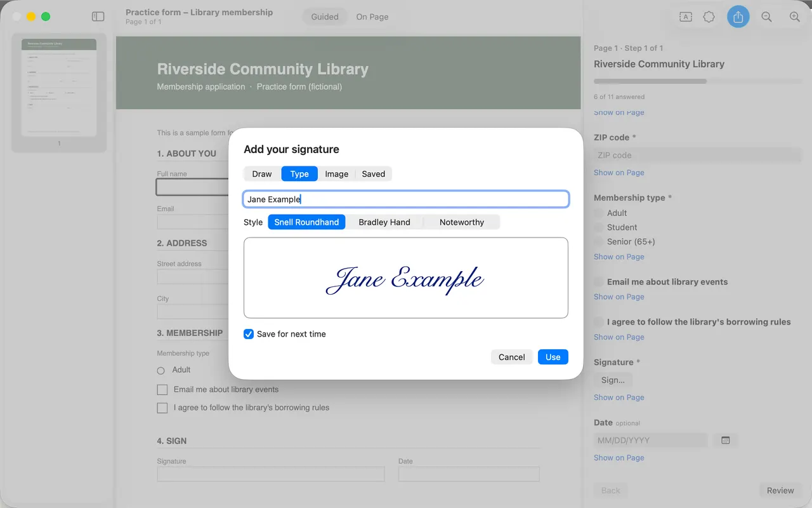Click "Riverside Community Library" side panel title
Image resolution: width=812 pixels, height=508 pixels.
pyautogui.click(x=659, y=64)
